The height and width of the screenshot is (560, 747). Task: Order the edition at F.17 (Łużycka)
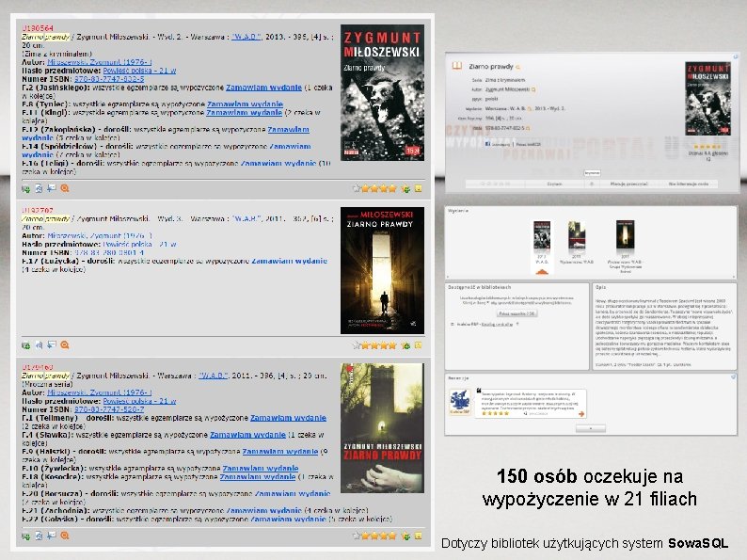point(289,261)
